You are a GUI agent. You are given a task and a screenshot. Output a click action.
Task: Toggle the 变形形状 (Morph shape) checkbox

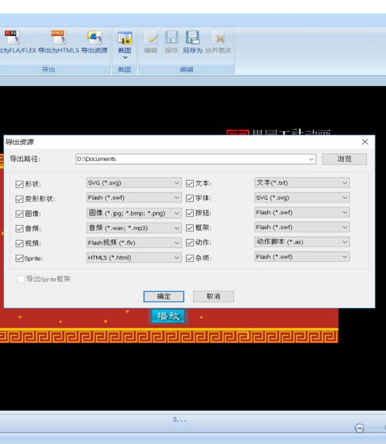(x=19, y=199)
